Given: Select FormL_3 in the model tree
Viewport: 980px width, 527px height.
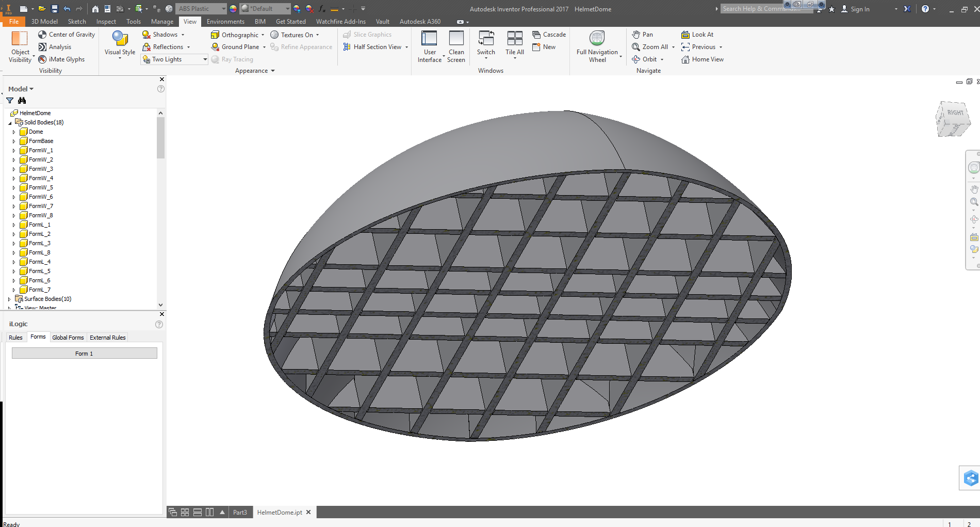Looking at the screenshot, I should click(40, 243).
